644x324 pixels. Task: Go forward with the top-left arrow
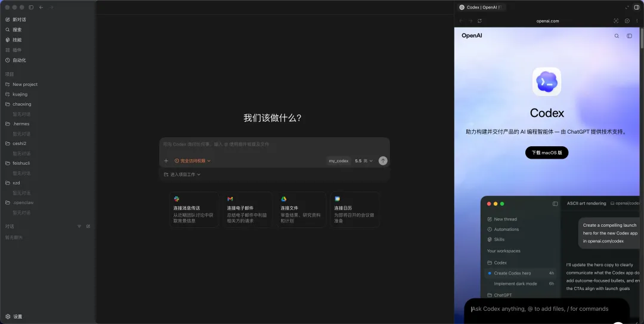pos(51,7)
